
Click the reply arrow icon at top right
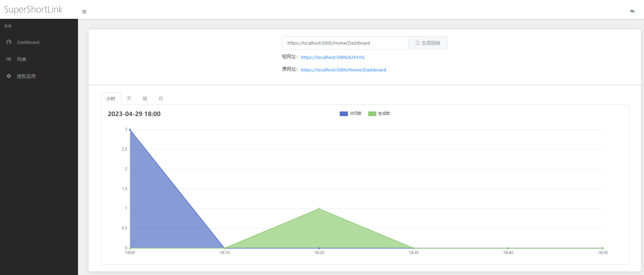(x=632, y=12)
